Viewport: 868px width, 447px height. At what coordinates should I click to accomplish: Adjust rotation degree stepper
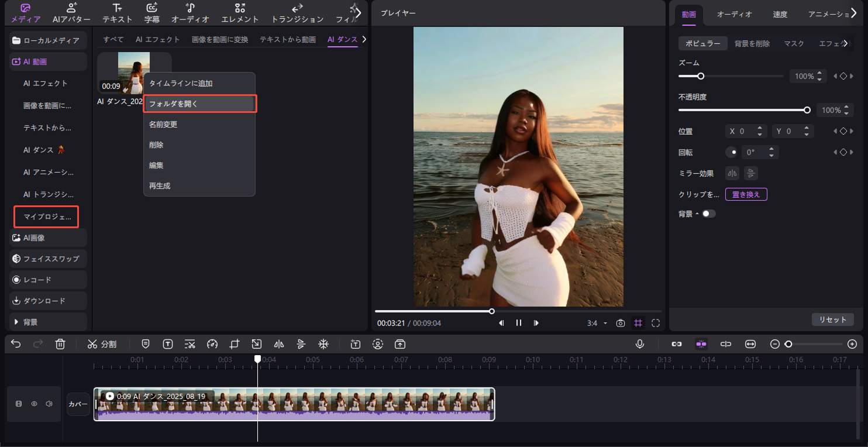771,152
